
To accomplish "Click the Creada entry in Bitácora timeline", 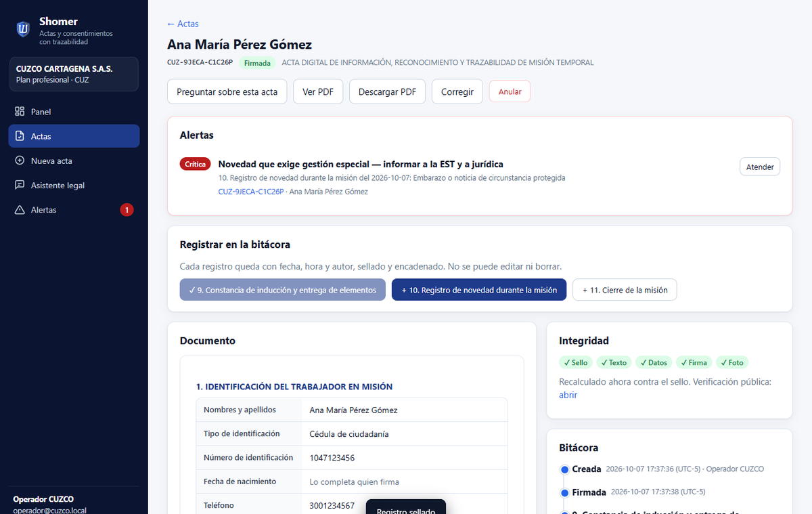I will (x=586, y=469).
